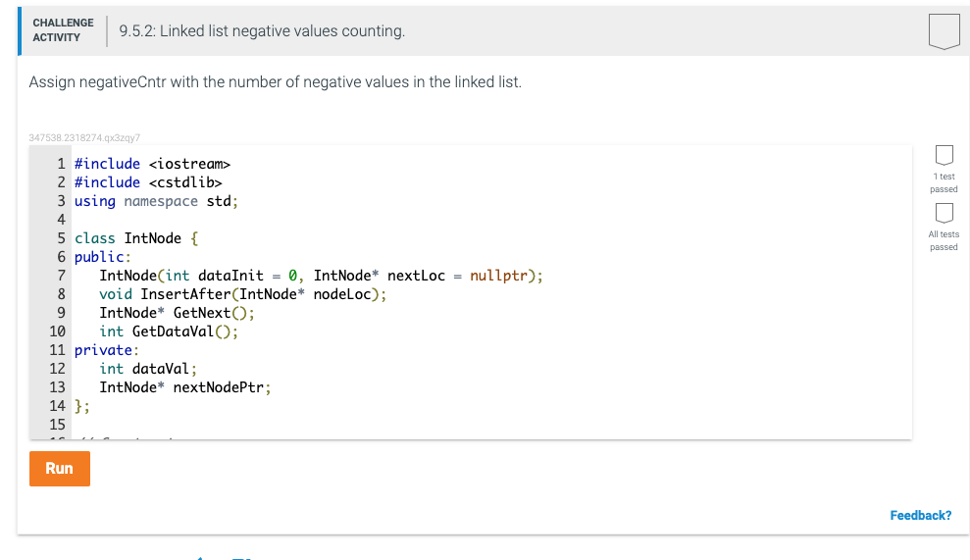Screen dimensions: 970x560
Task: Click the All tests passed badge icon
Action: 944,213
